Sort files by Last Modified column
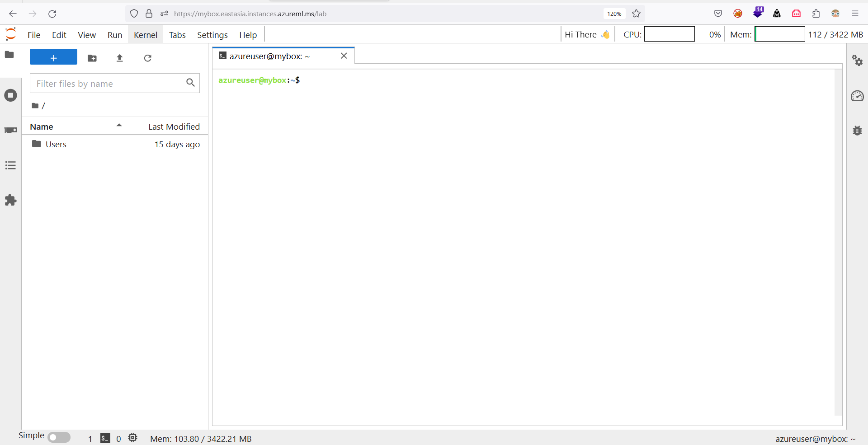The image size is (868, 445). click(174, 127)
